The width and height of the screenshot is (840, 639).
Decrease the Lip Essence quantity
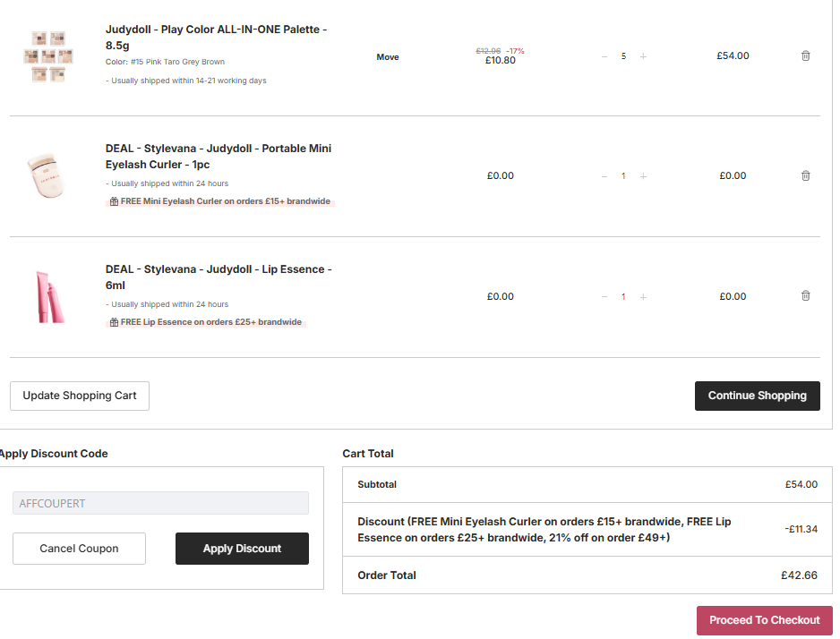coord(604,297)
